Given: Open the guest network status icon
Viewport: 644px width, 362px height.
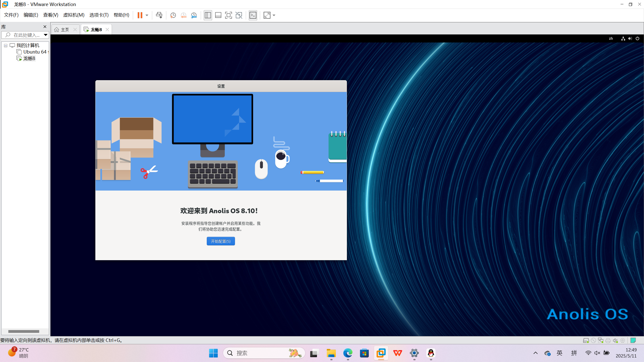Looking at the screenshot, I should tap(623, 38).
